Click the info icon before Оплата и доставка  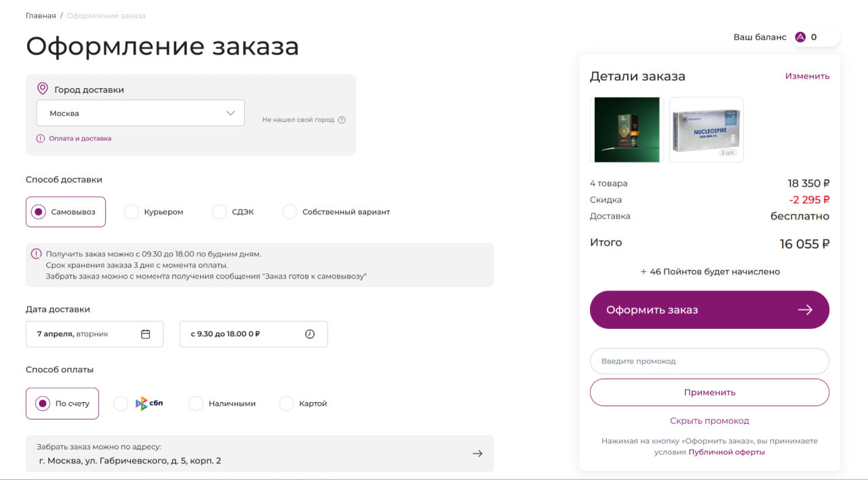pyautogui.click(x=41, y=138)
